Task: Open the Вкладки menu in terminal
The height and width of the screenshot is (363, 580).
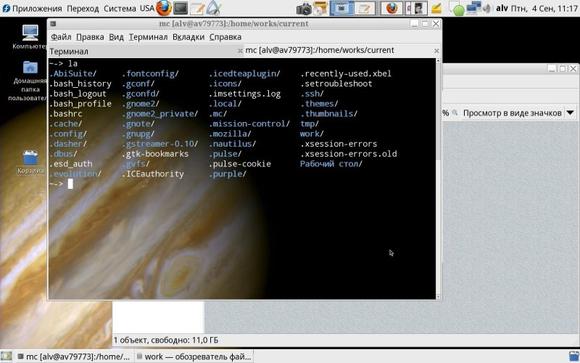Action: [188, 37]
